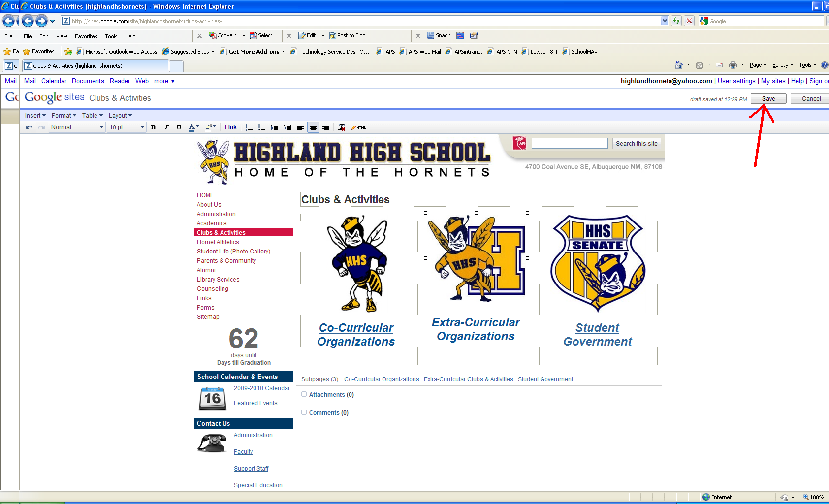The height and width of the screenshot is (504, 829).
Task: Click the Search this site button
Action: click(637, 144)
